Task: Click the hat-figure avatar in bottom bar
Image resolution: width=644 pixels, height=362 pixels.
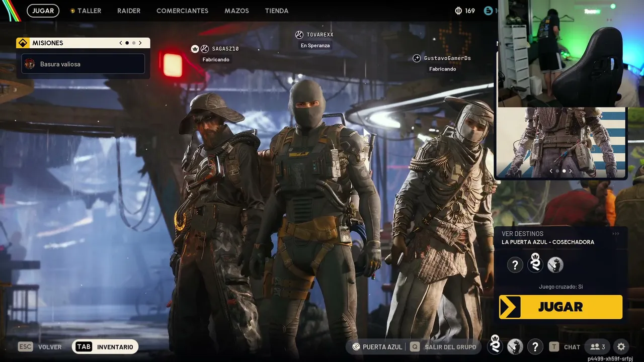Action: pyautogui.click(x=515, y=347)
